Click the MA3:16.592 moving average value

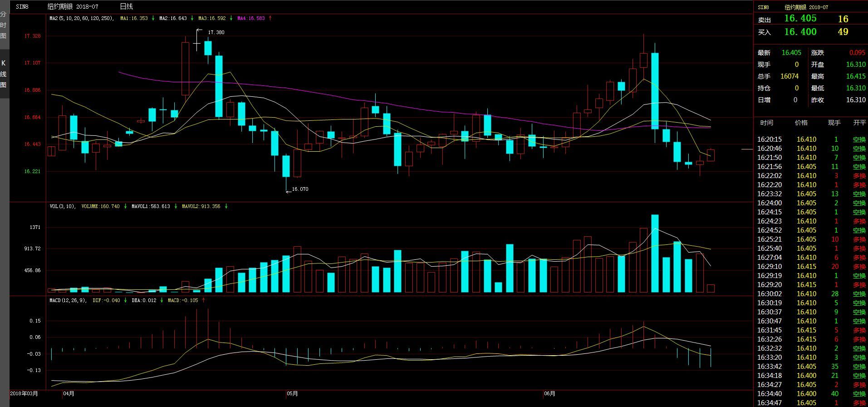click(x=212, y=18)
